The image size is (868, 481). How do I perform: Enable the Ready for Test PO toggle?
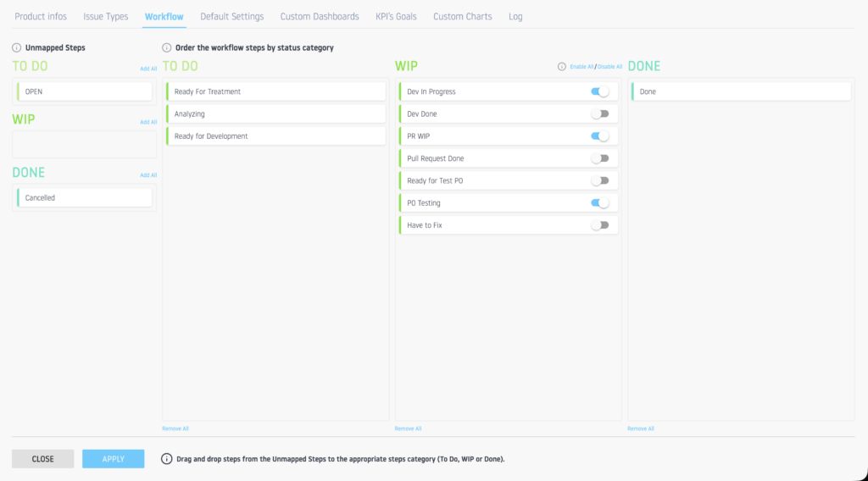click(x=600, y=180)
